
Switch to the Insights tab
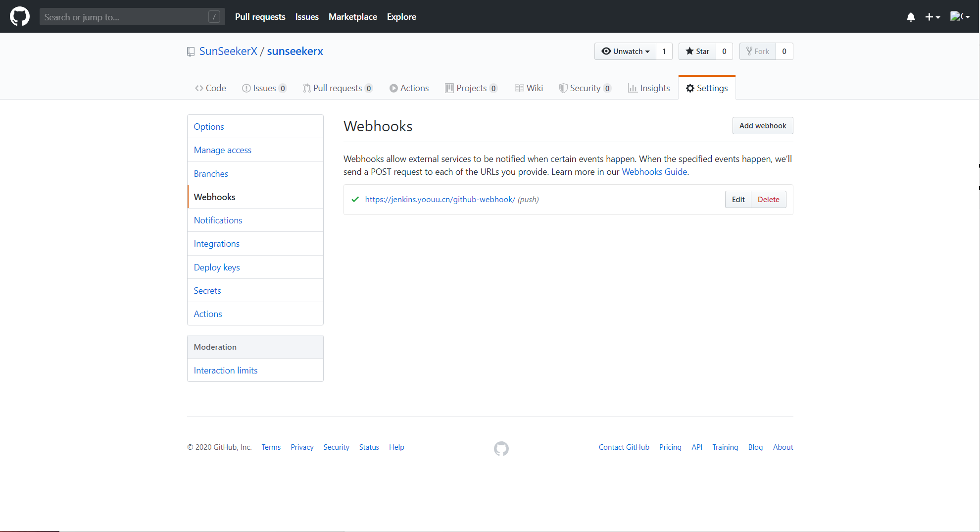tap(648, 88)
